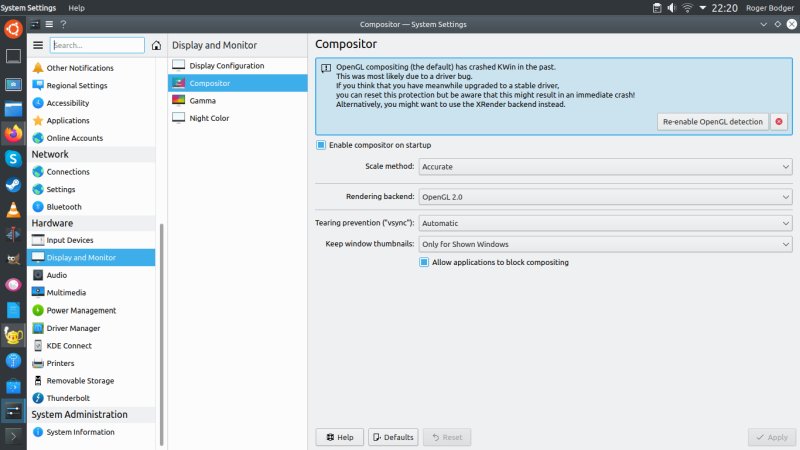Click Ubuntu logo launcher in dock

click(x=13, y=29)
